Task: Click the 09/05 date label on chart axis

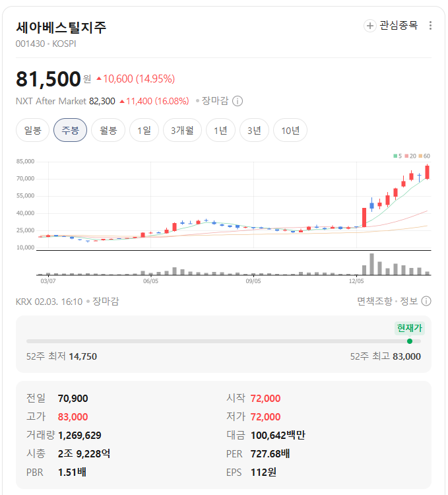Action: pos(253,281)
